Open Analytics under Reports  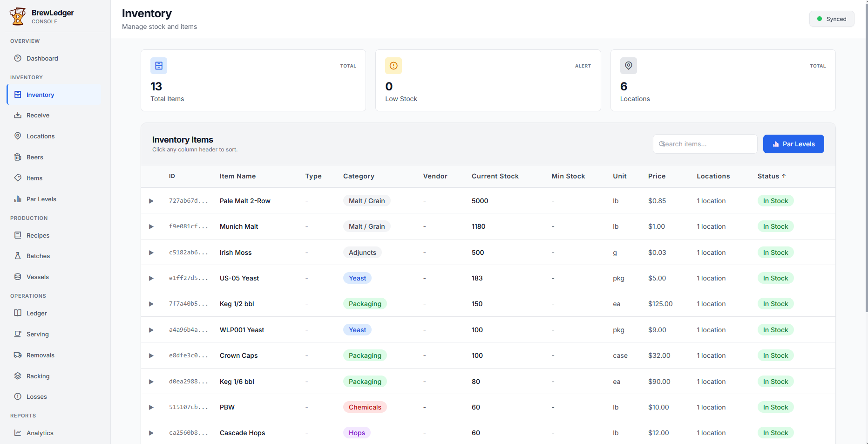[x=40, y=433]
